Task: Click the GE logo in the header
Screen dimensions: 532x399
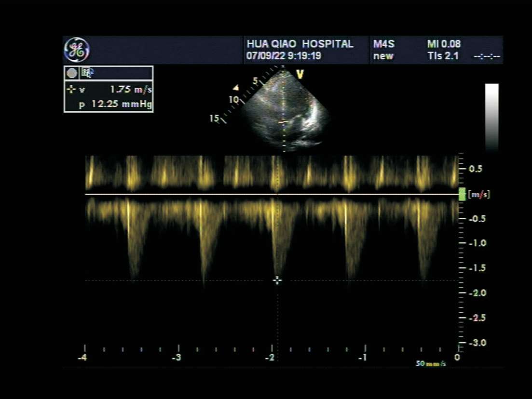Action: coord(77,50)
